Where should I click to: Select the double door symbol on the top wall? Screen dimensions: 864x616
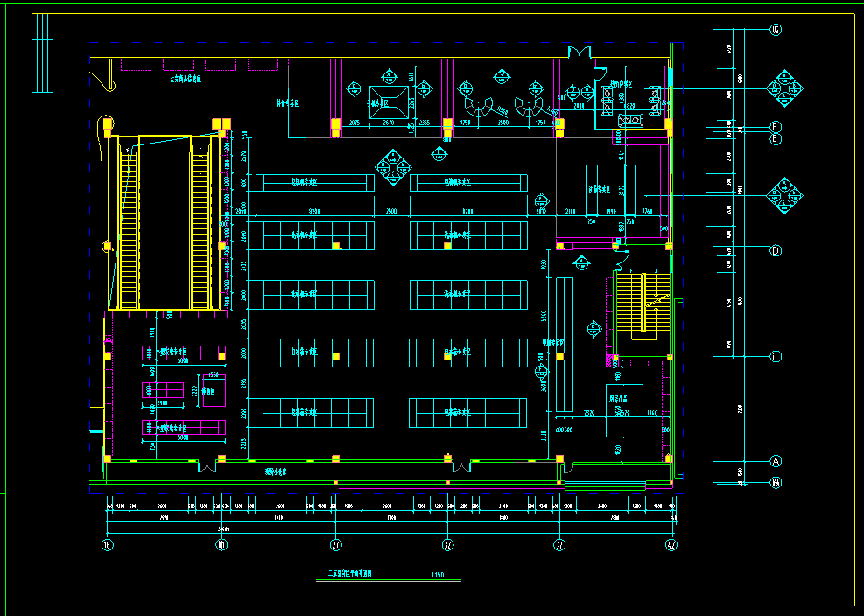pos(580,54)
